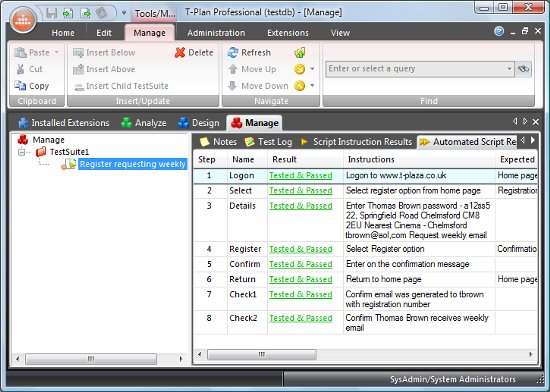Screen dimensions: 550x392
Task: Switch to the Design workspace tab
Action: pos(199,123)
